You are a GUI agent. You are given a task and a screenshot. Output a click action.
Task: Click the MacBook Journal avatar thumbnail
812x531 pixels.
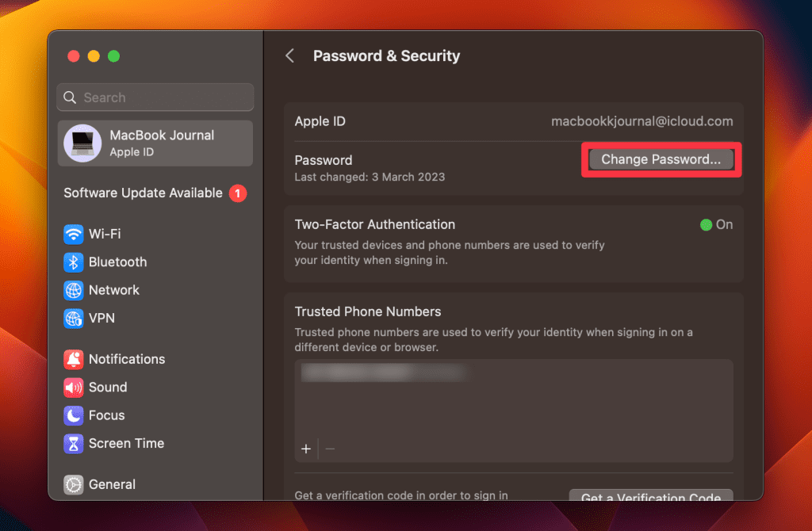click(82, 143)
